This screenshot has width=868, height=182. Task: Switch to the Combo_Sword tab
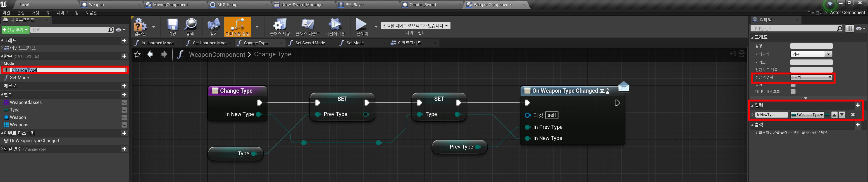pos(431,5)
